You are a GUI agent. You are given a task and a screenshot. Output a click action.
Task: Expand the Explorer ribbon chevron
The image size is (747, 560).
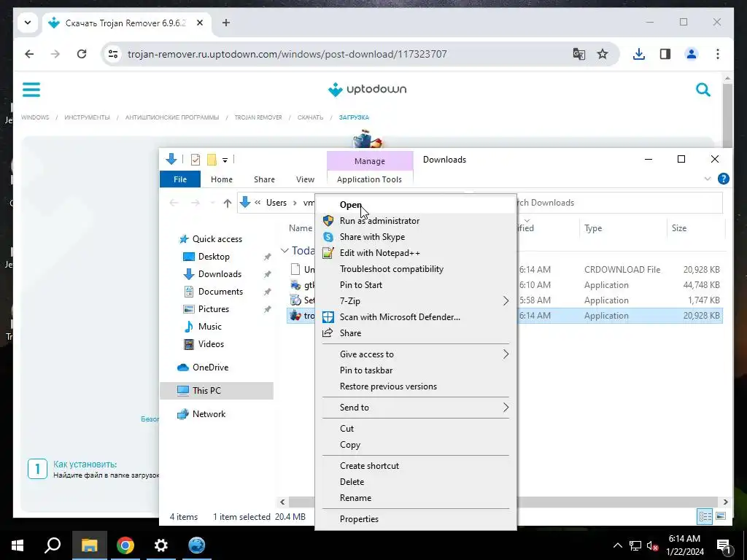pos(708,179)
